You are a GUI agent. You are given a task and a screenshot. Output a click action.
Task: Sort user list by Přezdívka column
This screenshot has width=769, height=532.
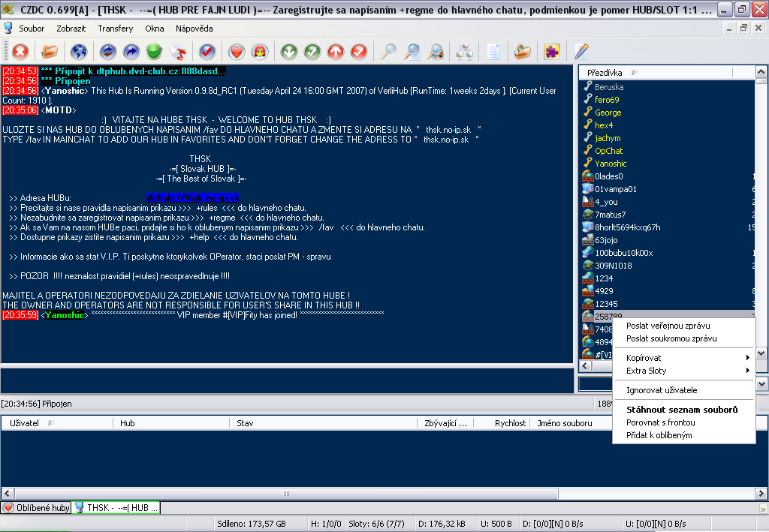(x=605, y=73)
